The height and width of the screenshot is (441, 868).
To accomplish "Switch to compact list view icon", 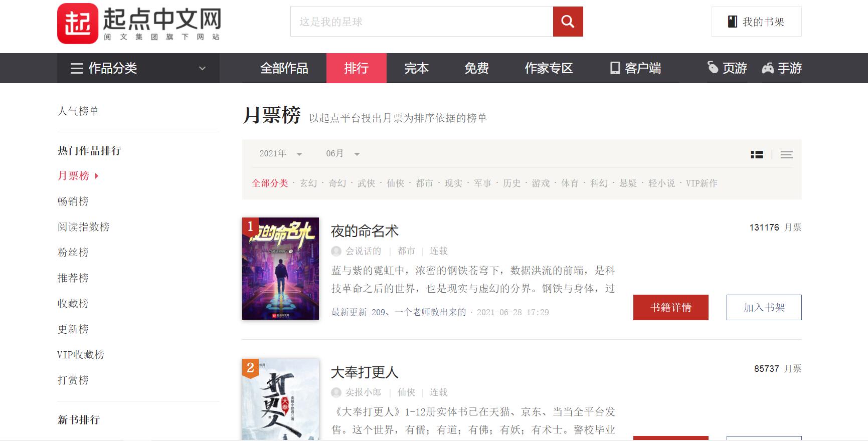I will point(786,155).
